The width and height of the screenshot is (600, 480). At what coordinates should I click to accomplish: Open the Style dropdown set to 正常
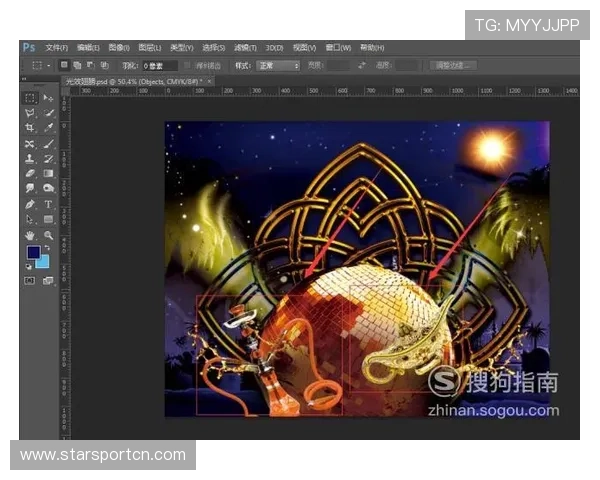click(278, 66)
